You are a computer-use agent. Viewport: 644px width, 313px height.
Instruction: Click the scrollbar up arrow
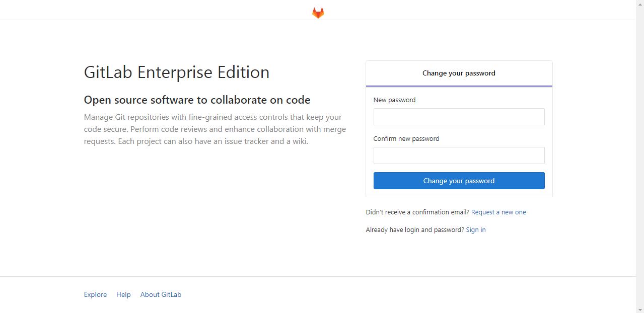[x=640, y=4]
